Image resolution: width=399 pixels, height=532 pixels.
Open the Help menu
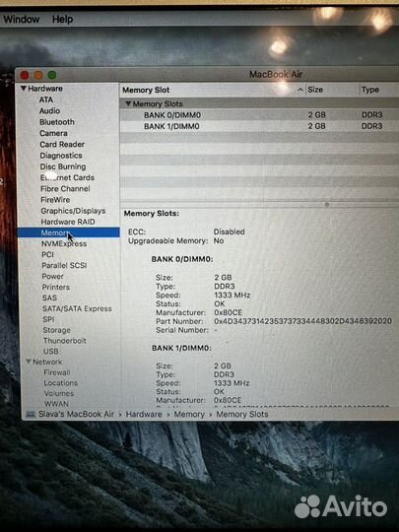[x=62, y=19]
